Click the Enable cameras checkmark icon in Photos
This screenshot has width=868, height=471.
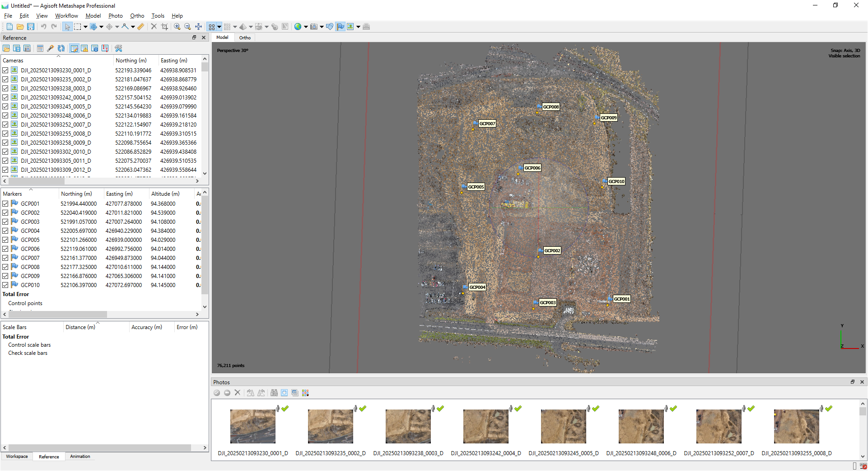point(217,393)
